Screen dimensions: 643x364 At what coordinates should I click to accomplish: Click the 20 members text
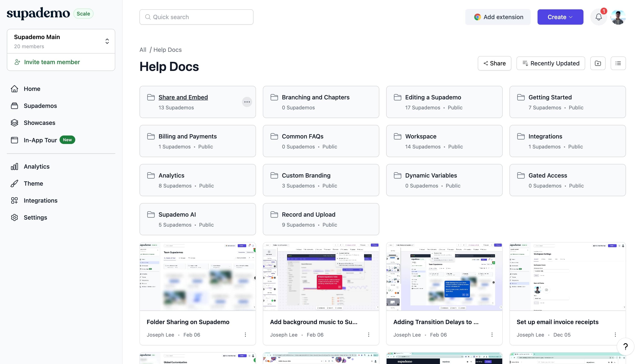coord(29,47)
